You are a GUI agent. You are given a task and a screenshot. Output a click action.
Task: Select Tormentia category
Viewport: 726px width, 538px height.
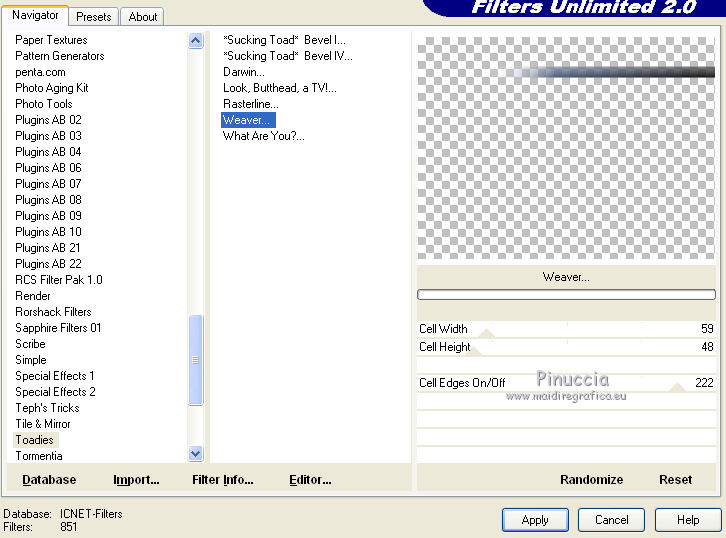[38, 456]
